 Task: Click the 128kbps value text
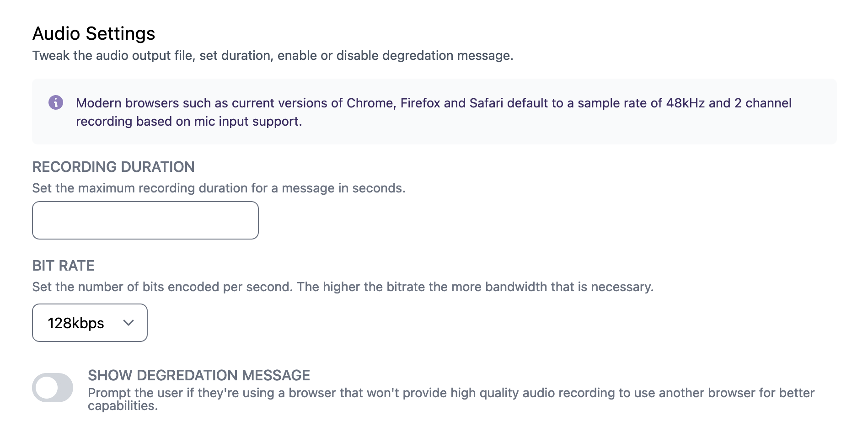(x=76, y=323)
